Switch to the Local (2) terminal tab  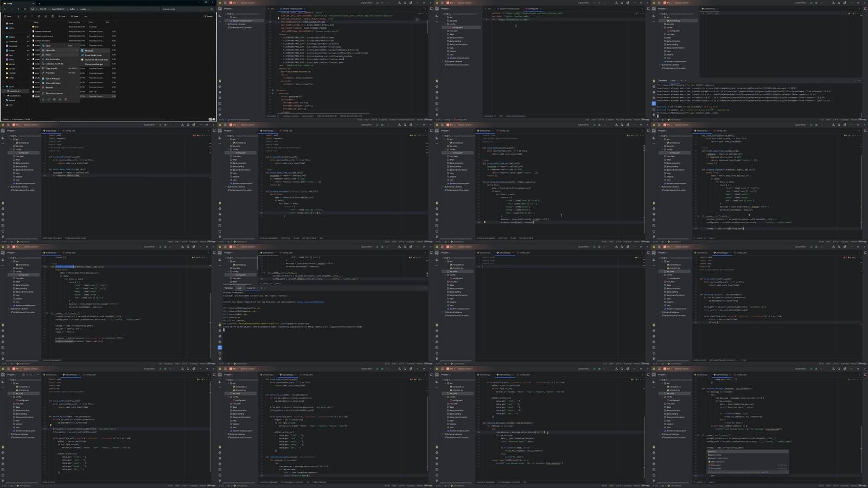251,288
